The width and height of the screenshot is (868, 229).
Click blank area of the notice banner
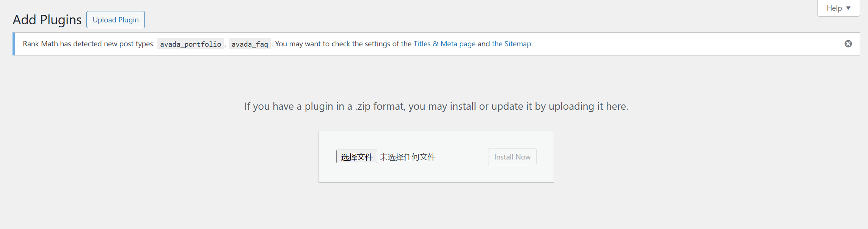(683, 44)
